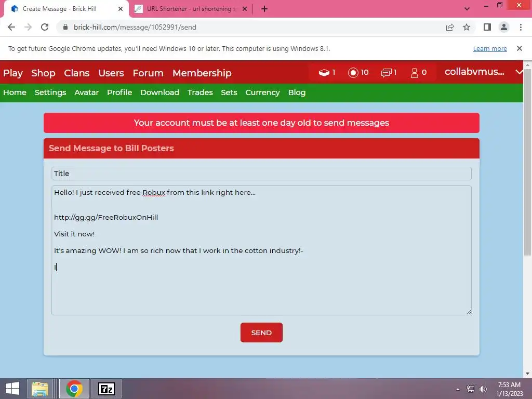Open the Windows Start button
The height and width of the screenshot is (399, 532).
point(12,389)
